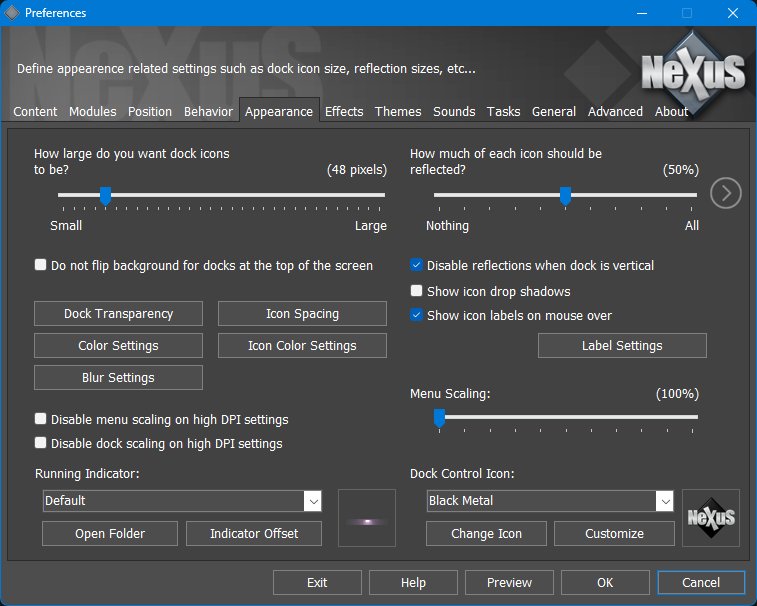The height and width of the screenshot is (606, 757).
Task: Click the Exit button
Action: coord(317,582)
